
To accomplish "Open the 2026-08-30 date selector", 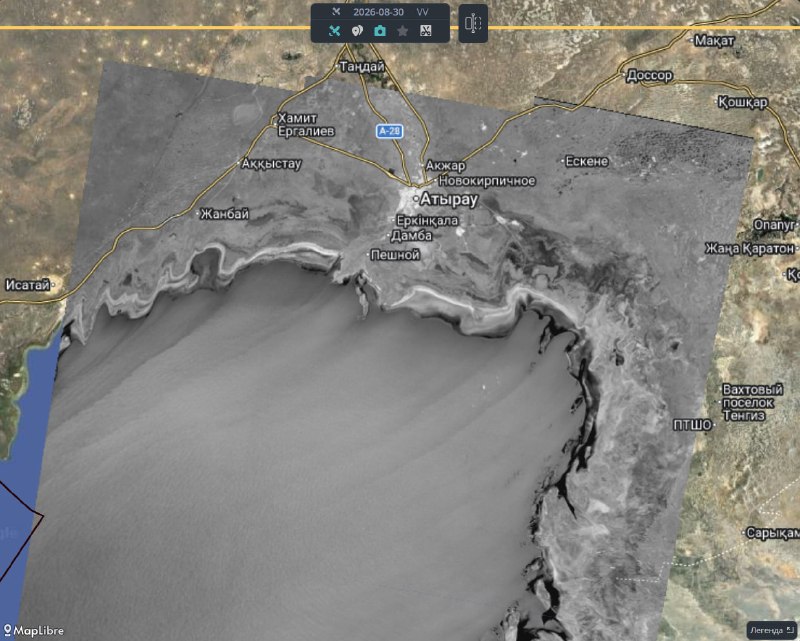I will [x=379, y=12].
